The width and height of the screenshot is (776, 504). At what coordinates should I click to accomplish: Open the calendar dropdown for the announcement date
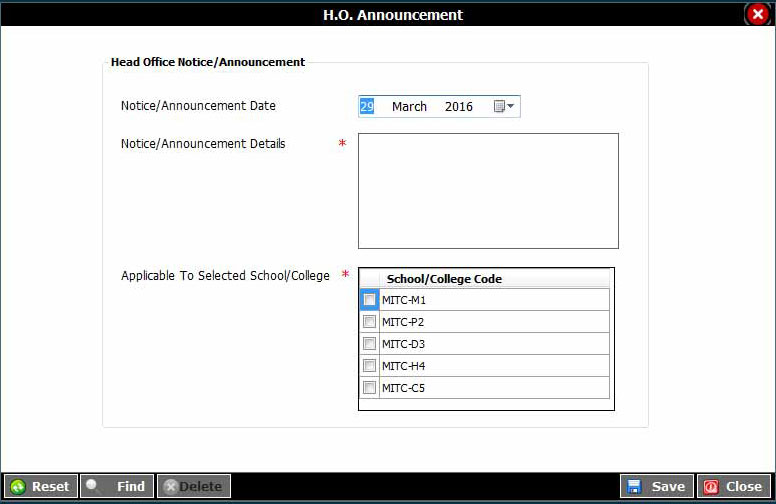tap(504, 106)
